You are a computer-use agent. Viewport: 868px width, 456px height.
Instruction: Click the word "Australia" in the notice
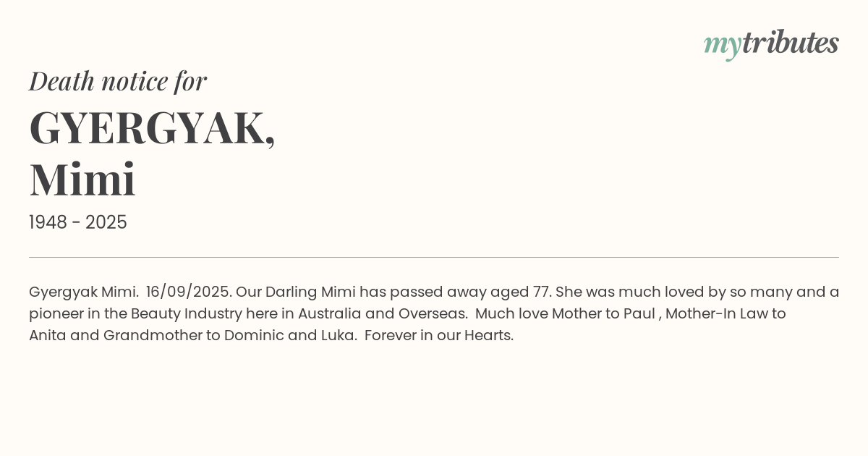329,314
